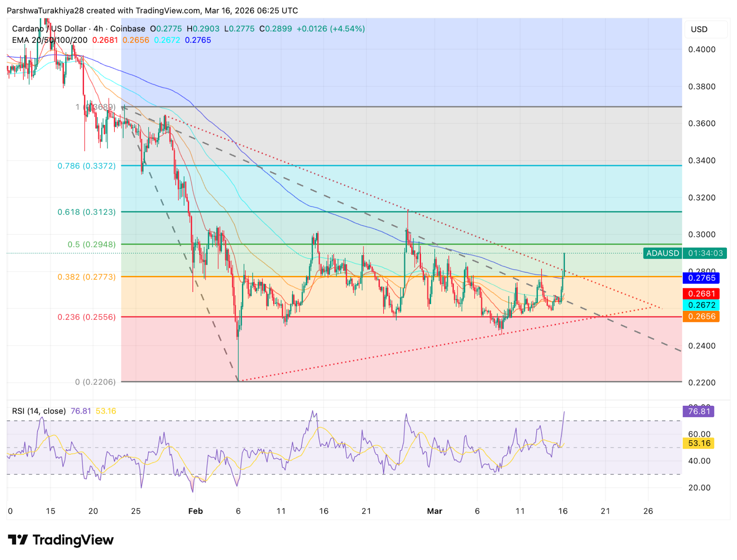Click the ADAUSD label on the price axis
Viewport: 737px width, 560px height.
click(x=662, y=253)
